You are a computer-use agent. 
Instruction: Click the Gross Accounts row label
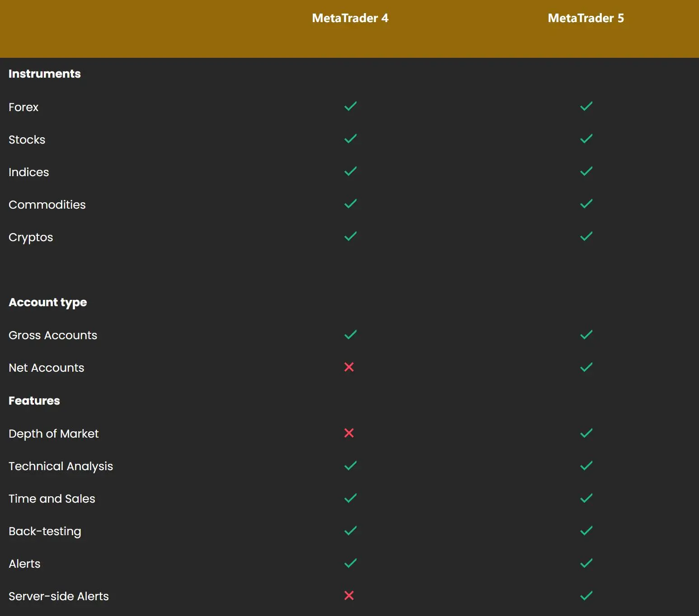pyautogui.click(x=53, y=335)
